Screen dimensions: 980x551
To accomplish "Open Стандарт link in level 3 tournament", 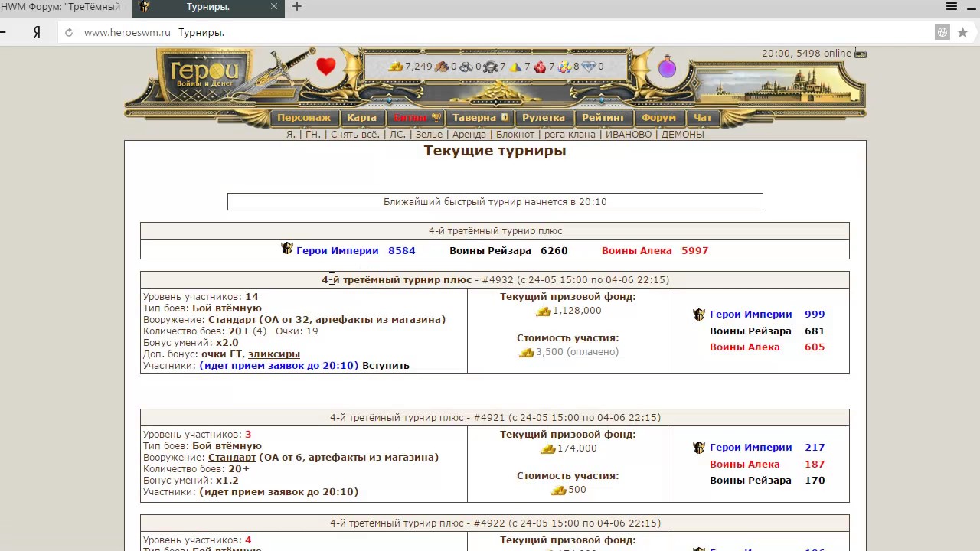I will 232,458.
